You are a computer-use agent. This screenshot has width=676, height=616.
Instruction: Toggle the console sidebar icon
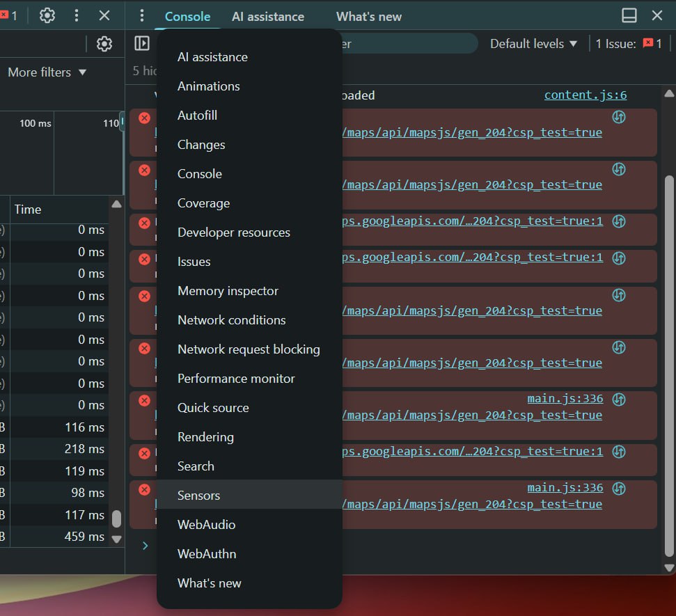point(142,43)
